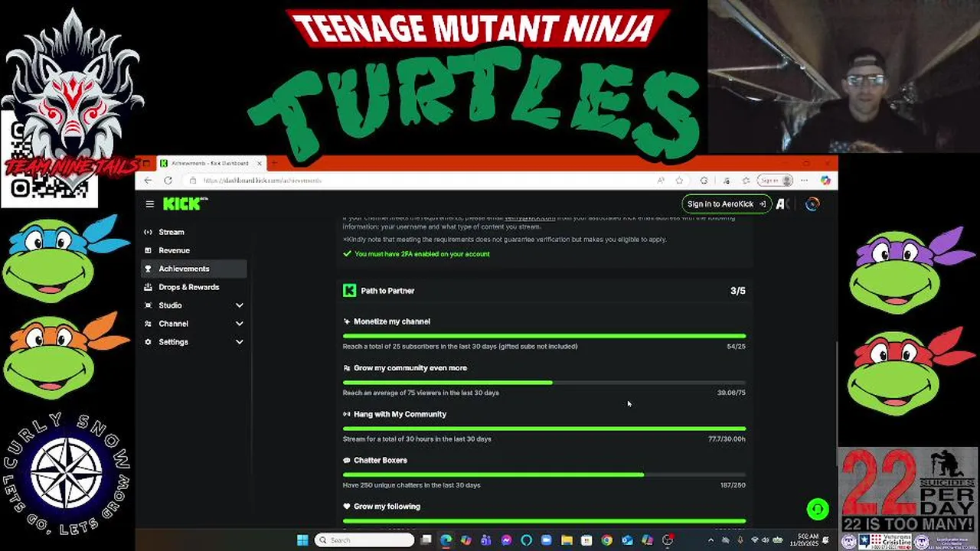Open a new browser tab with plus
This screenshot has height=551, width=980.
point(275,163)
